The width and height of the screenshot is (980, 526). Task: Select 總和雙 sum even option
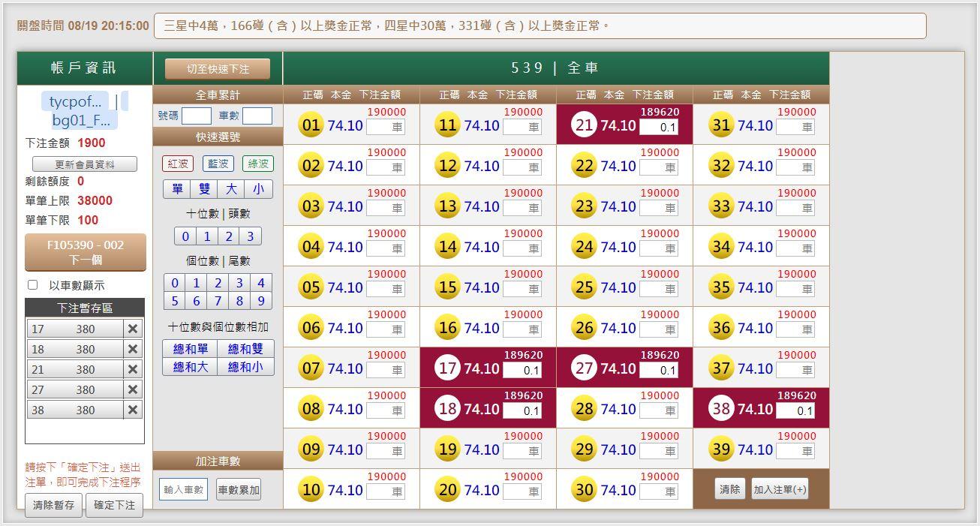click(x=245, y=349)
